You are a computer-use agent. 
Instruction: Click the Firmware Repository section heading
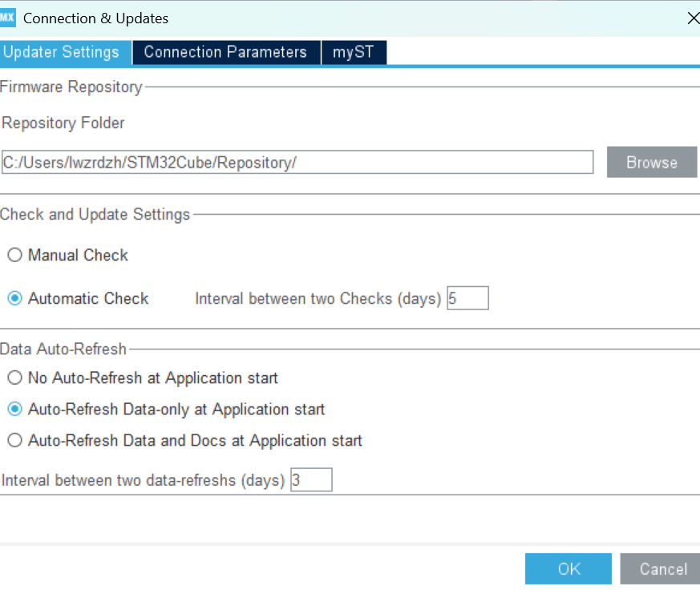tap(71, 87)
